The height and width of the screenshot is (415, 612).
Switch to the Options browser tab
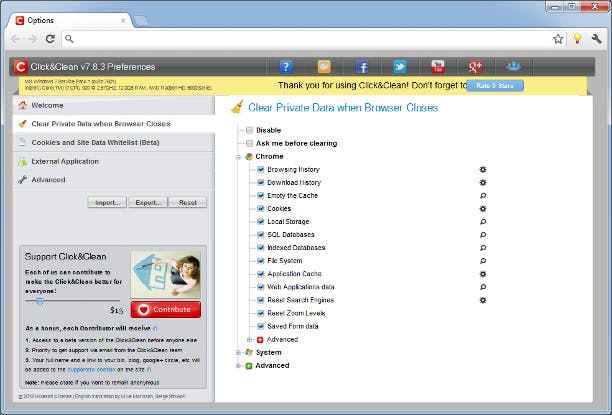click(x=70, y=20)
